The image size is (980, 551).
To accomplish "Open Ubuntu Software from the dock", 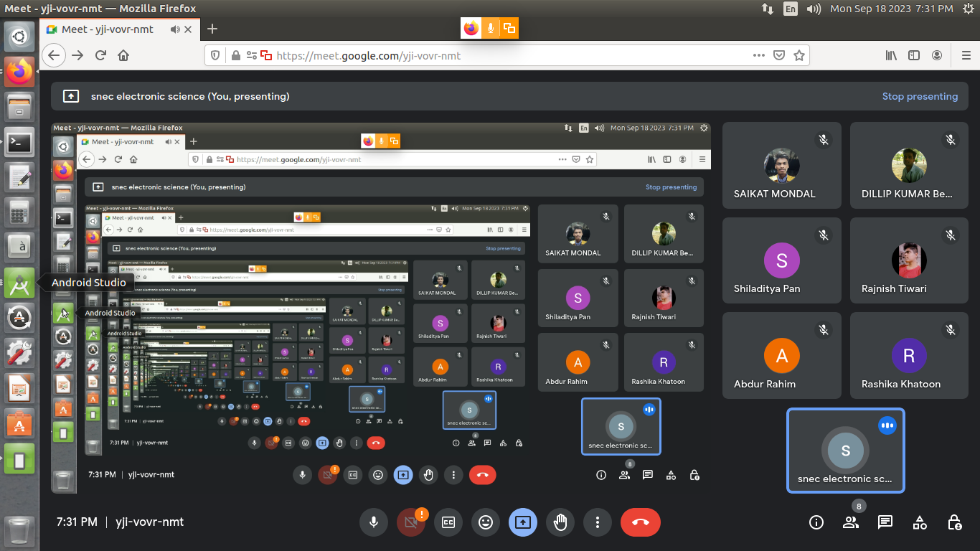I will [x=19, y=423].
